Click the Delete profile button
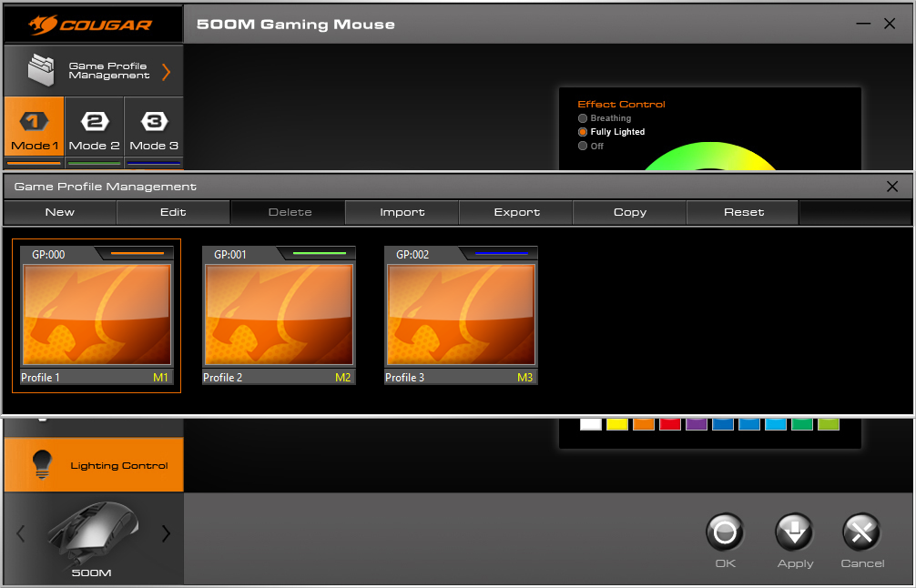This screenshot has width=916, height=588. (x=290, y=212)
